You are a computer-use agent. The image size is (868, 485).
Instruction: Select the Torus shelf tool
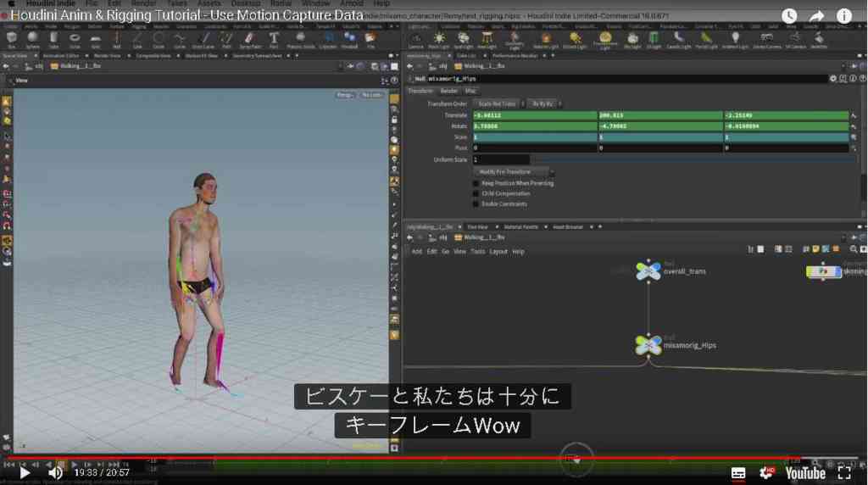coord(75,39)
